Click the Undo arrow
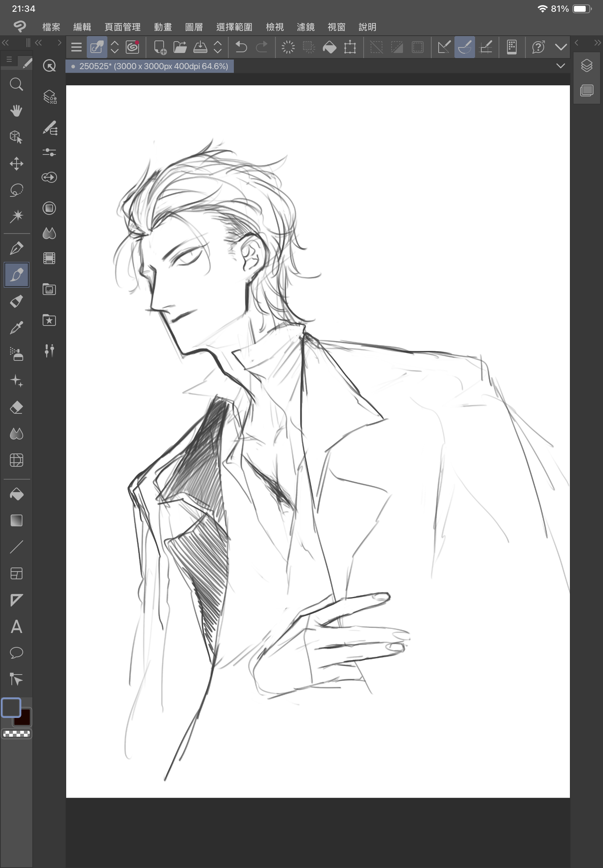603x868 pixels. pos(241,47)
